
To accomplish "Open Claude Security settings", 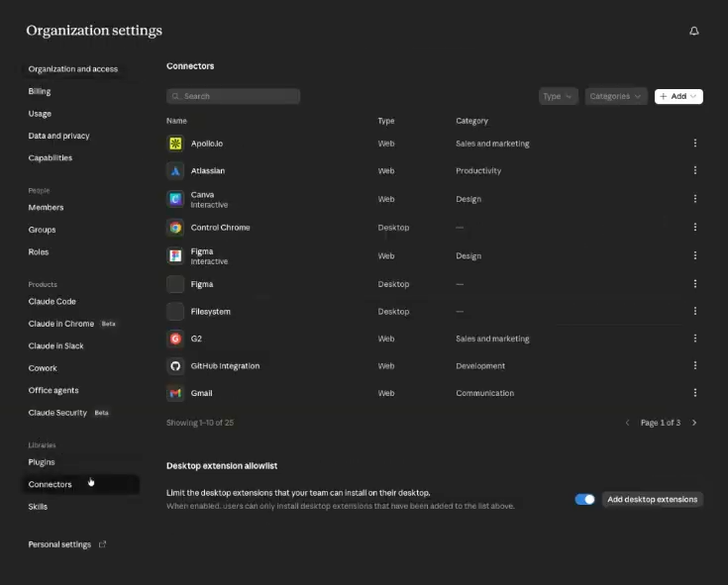I will coord(57,413).
